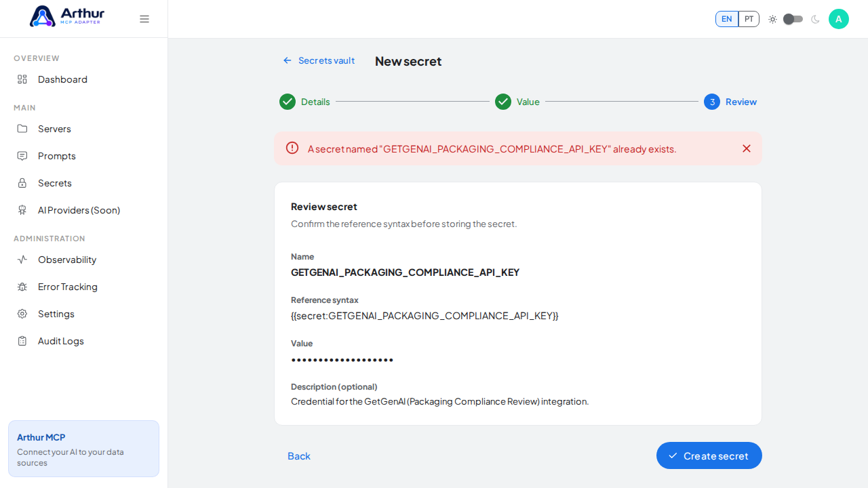Click the Review step number 3 circle
Image resolution: width=868 pixels, height=488 pixels.
pos(712,102)
